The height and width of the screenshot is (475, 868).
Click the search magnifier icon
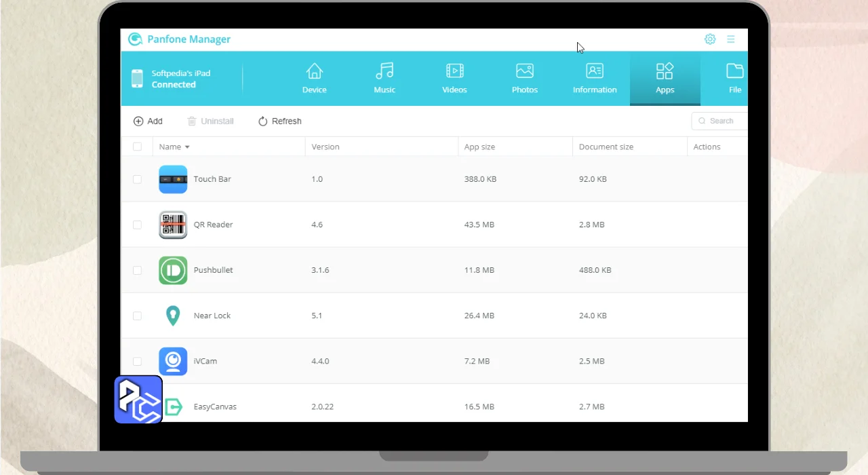pos(702,121)
